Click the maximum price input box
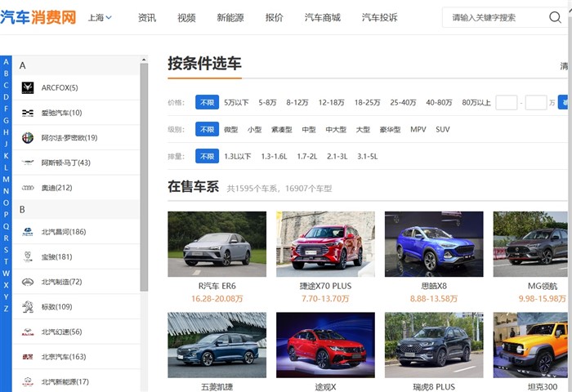Screen dimensions: 572x392 [536, 102]
